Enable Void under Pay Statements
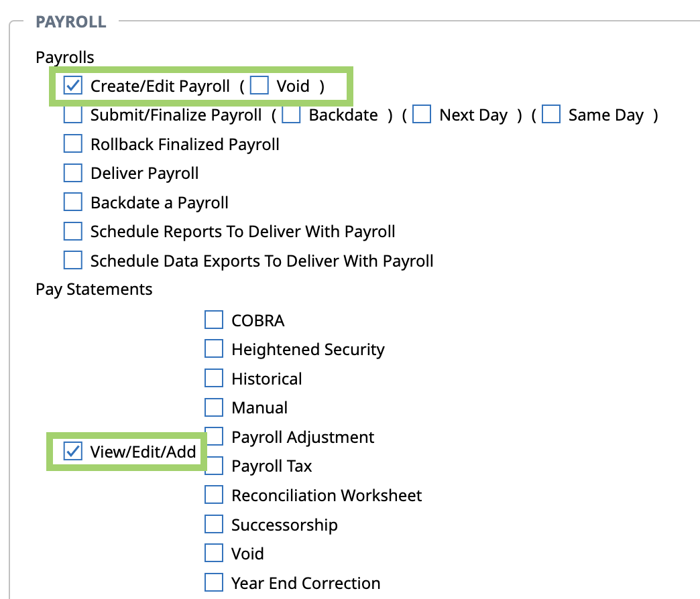The width and height of the screenshot is (700, 599). (214, 553)
